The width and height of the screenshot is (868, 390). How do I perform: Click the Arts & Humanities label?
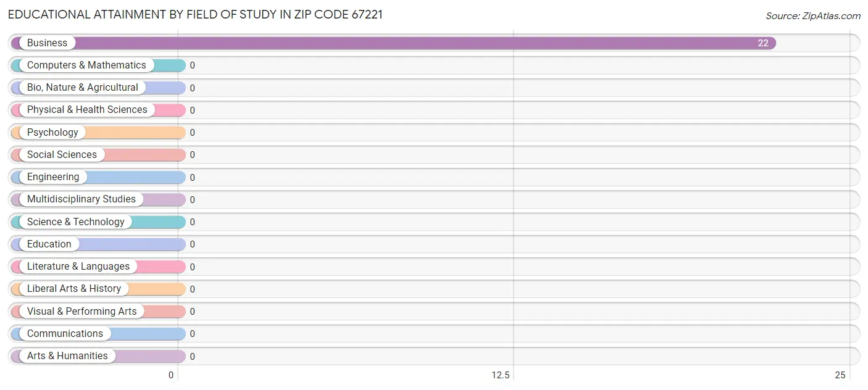tap(67, 356)
